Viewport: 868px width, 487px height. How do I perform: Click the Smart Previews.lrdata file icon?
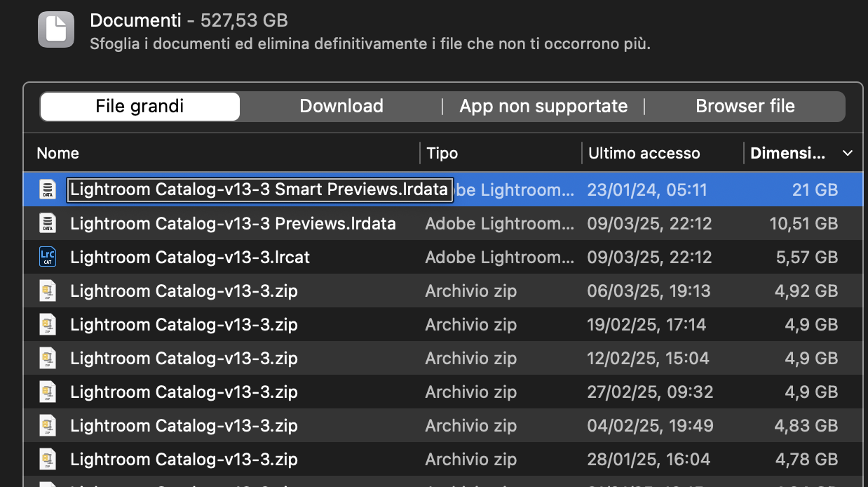point(47,189)
